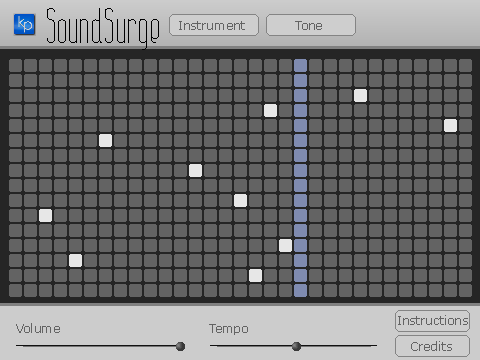The width and height of the screenshot is (480, 360).
Task: Activate the top-right grid cell
Action: pyautogui.click(x=465, y=66)
